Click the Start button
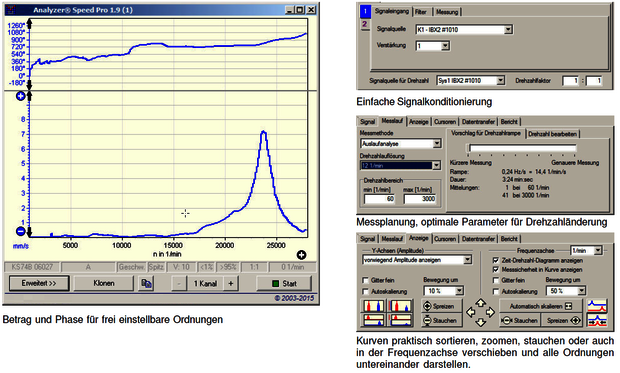Viewport: 620px width, 373px height. 284,283
